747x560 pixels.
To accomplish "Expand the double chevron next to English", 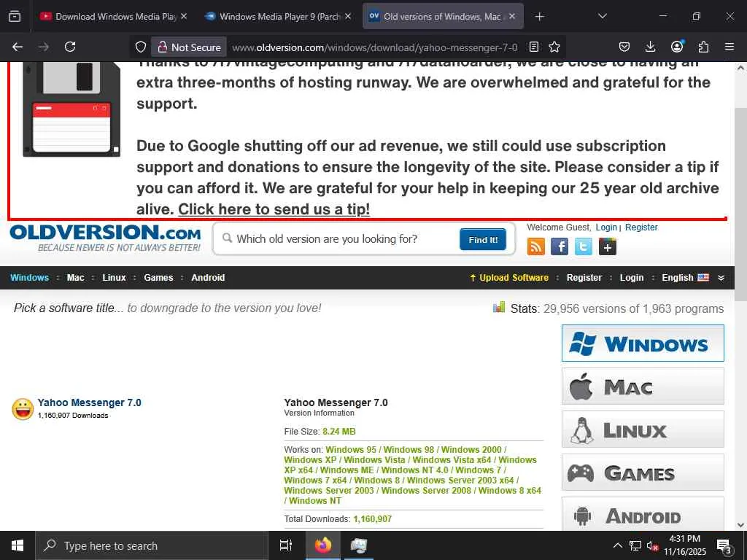I will [721, 278].
